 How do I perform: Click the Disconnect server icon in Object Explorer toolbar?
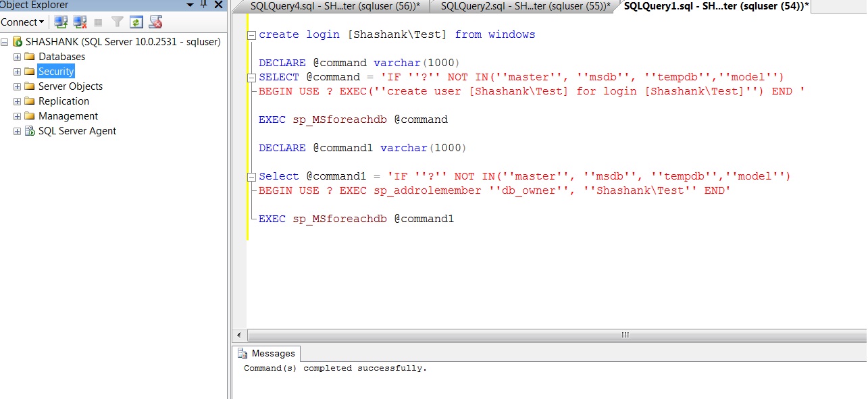click(79, 22)
